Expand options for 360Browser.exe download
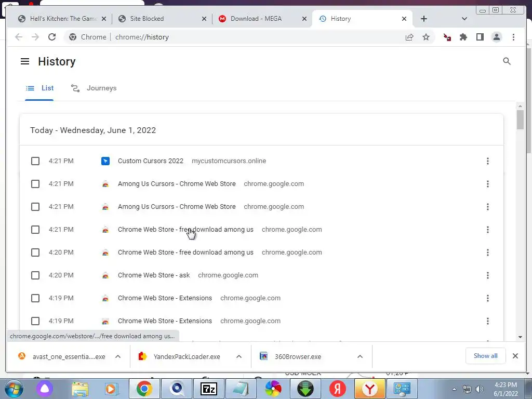Viewport: 532px width, 399px height. point(360,356)
